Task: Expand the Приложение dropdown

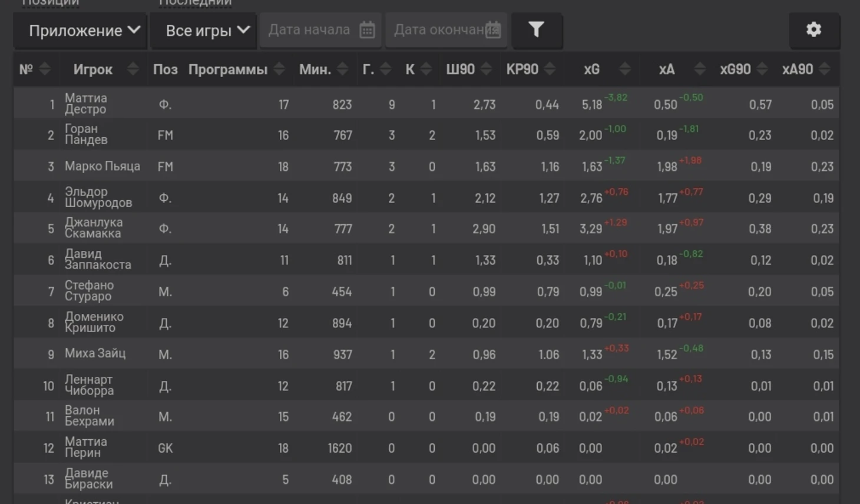Action: pyautogui.click(x=80, y=30)
